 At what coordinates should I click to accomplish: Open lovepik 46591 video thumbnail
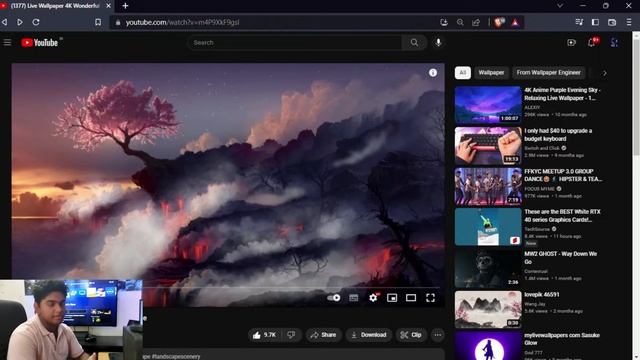pyautogui.click(x=488, y=309)
